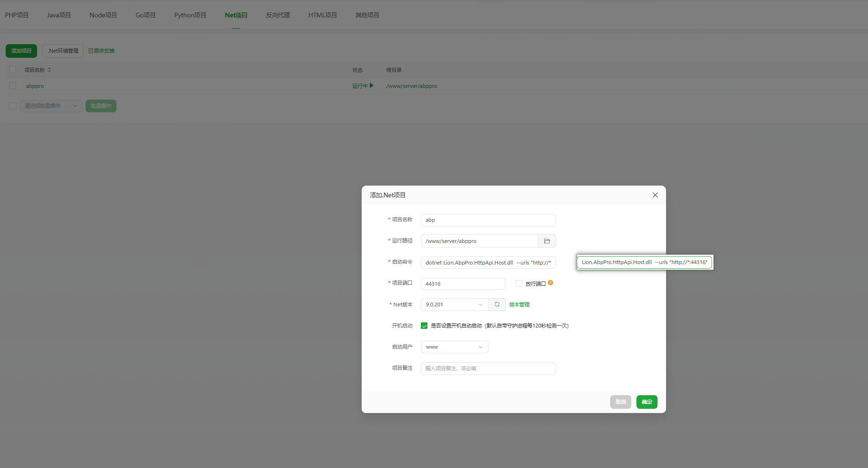This screenshot has height=468, width=868.
Task: Enable the 放行端口 checkbox
Action: (x=519, y=283)
